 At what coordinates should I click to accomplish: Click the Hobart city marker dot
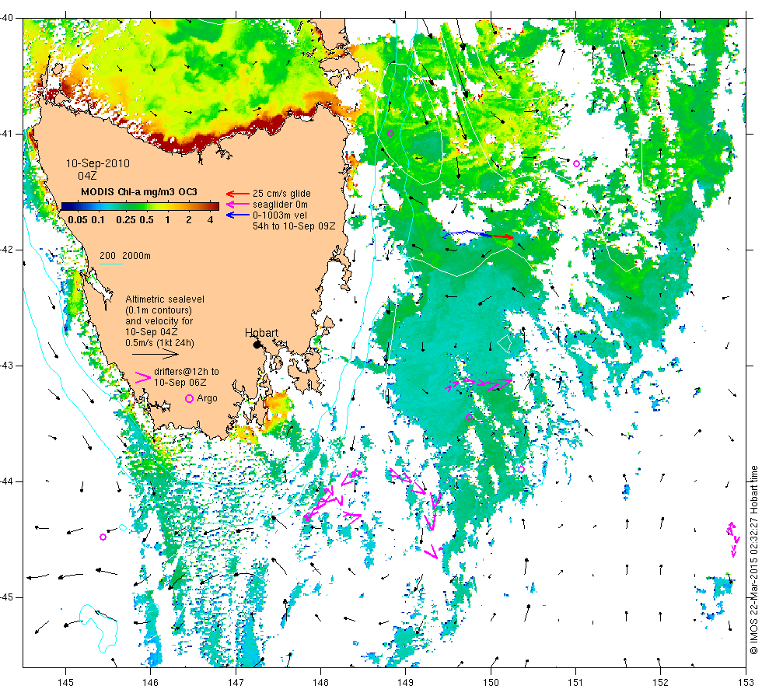(x=257, y=345)
